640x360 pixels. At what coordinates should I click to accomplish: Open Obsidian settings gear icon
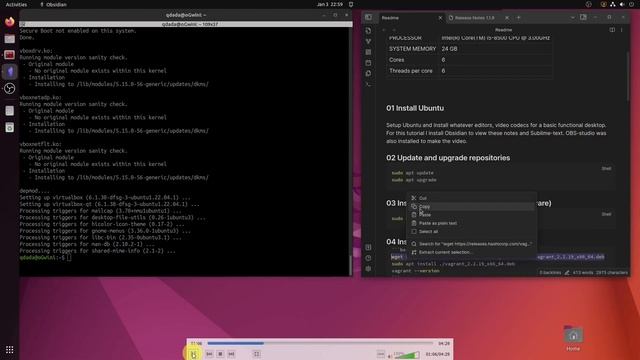[368, 269]
